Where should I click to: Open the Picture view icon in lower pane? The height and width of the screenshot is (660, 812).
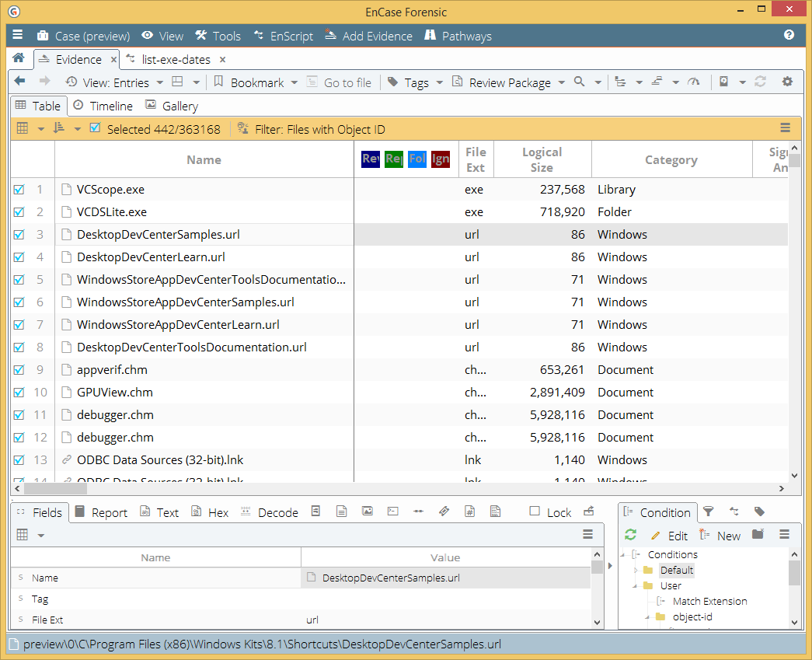368,512
